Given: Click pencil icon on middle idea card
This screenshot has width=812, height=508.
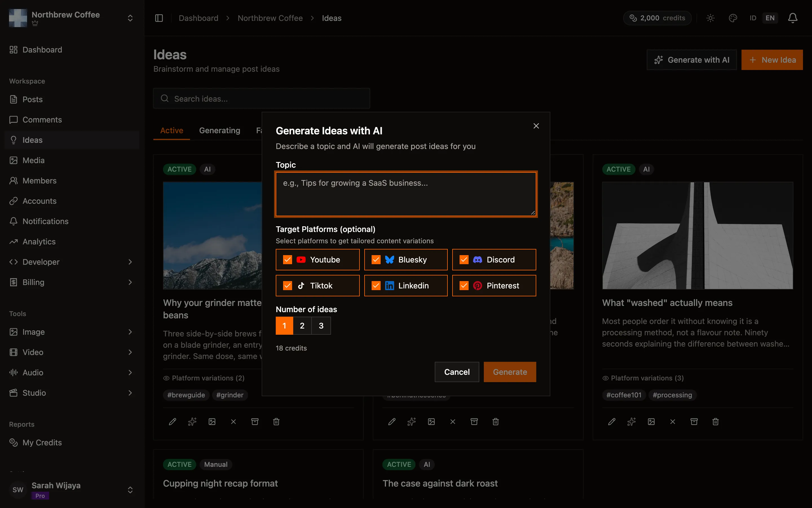Looking at the screenshot, I should [392, 422].
